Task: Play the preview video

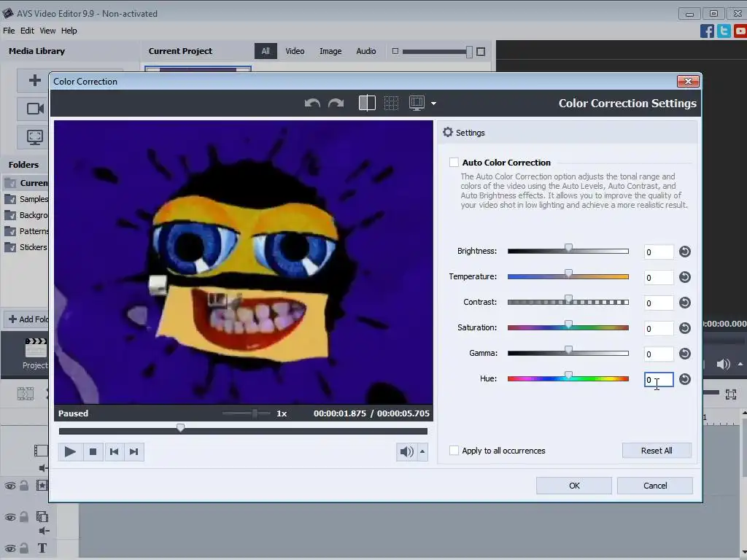Action: point(70,451)
